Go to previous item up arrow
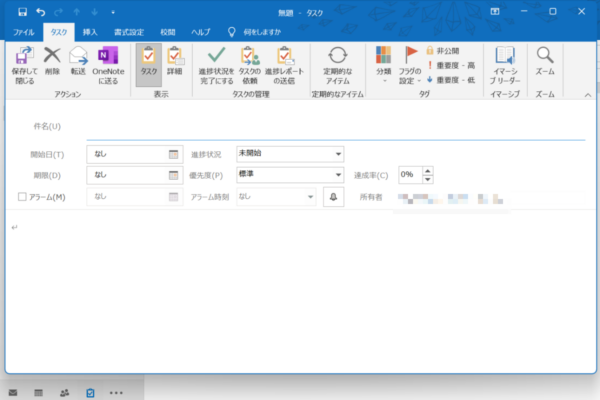 point(77,12)
